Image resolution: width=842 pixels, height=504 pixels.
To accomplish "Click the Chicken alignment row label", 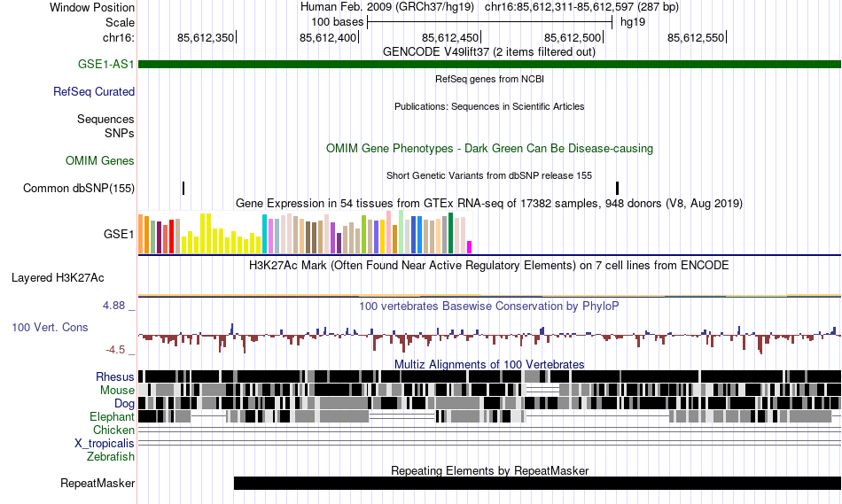I will [x=113, y=430].
